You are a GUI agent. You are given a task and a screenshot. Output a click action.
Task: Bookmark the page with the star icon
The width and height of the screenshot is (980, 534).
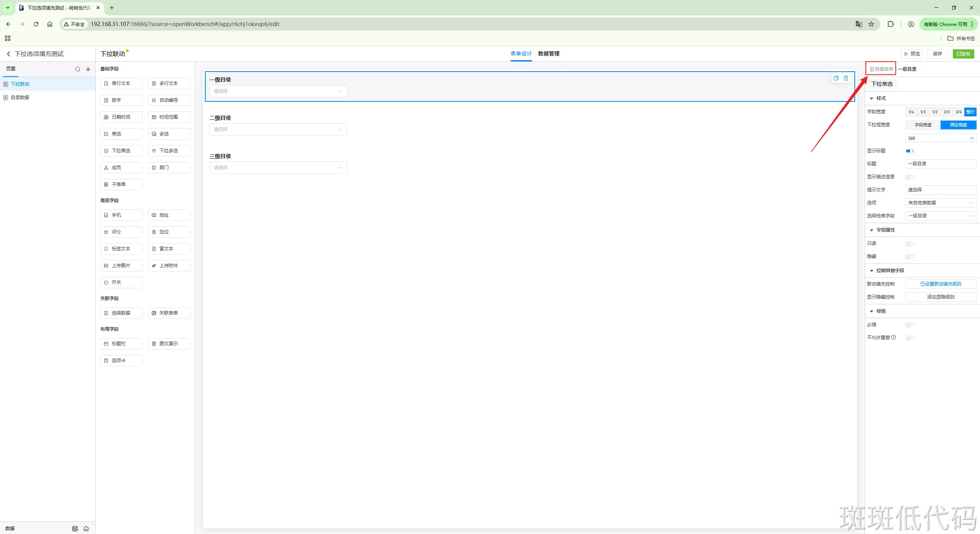coord(871,24)
